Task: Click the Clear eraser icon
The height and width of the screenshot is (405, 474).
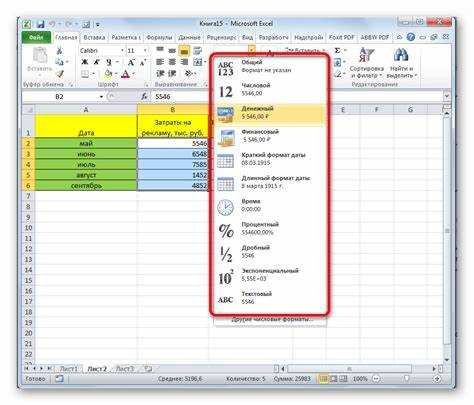Action: [x=337, y=74]
